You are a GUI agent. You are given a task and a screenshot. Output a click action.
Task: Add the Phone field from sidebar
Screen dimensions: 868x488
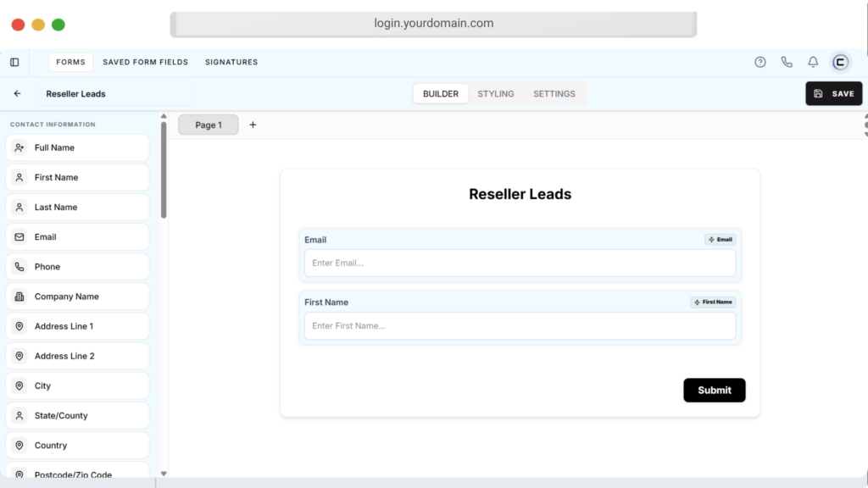[78, 267]
